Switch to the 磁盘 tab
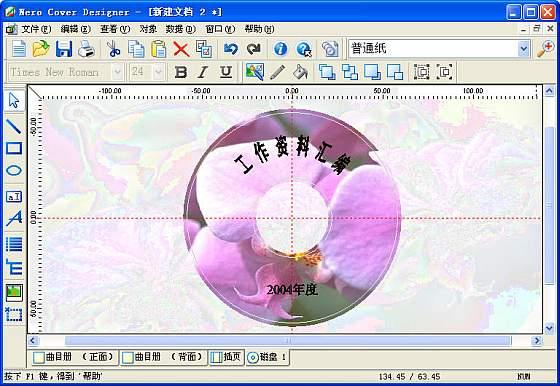The image size is (560, 386). click(267, 357)
